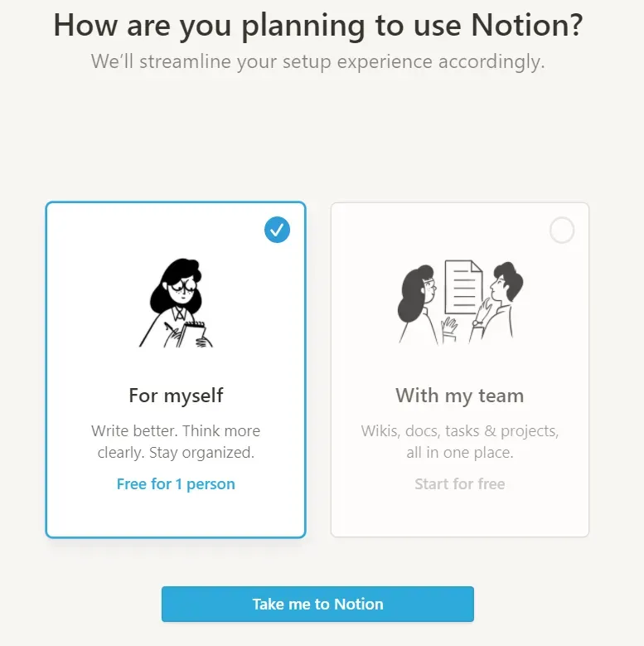
Task: Click the glasses-wearing woman's head illustration
Action: click(176, 284)
